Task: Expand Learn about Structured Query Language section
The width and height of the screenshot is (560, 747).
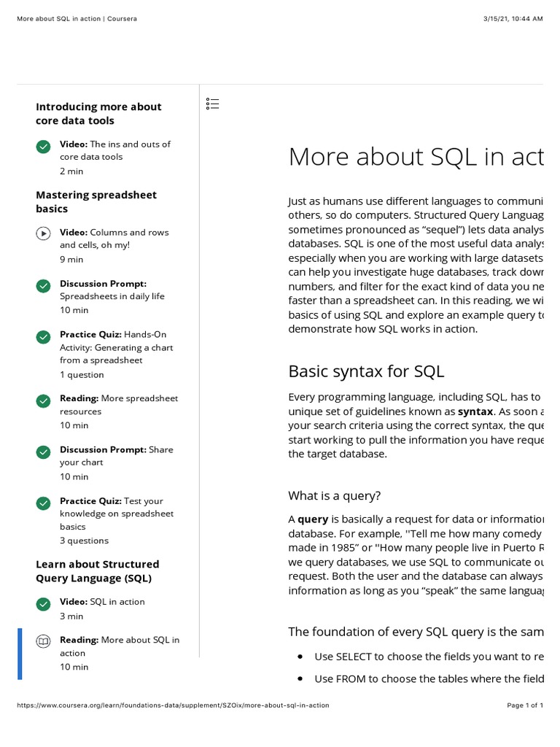Action: 97,571
